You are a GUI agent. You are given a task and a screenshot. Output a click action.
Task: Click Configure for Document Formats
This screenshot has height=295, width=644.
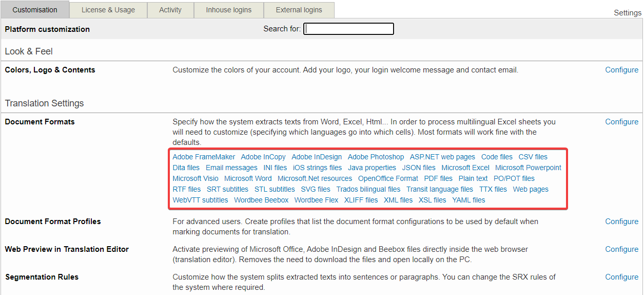point(621,122)
